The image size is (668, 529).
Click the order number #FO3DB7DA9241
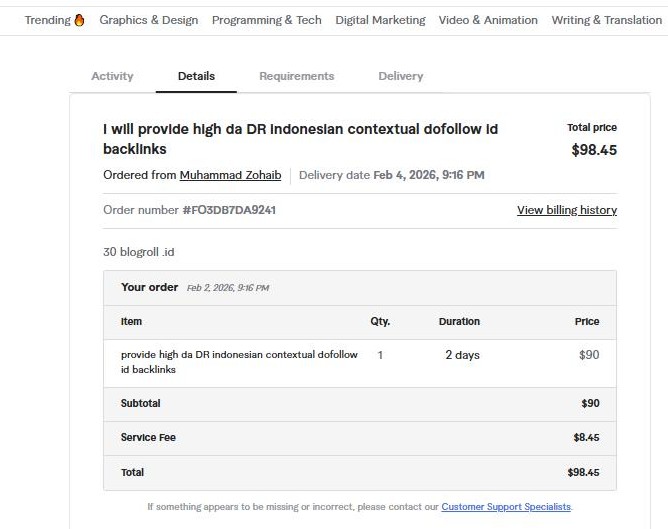click(x=229, y=210)
